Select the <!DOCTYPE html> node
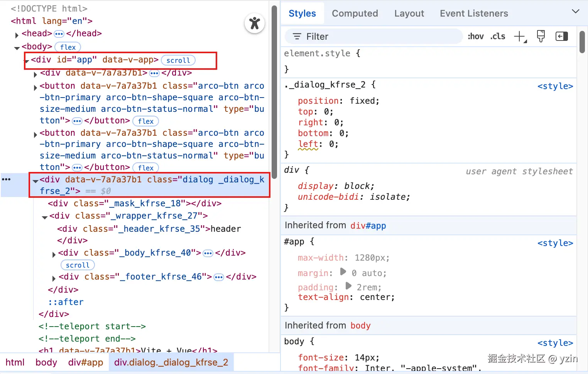The width and height of the screenshot is (588, 374). click(49, 9)
